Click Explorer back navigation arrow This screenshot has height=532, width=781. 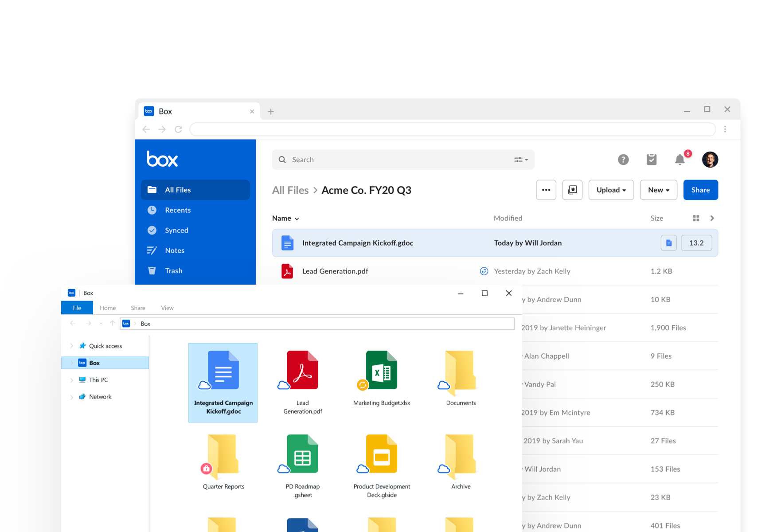pyautogui.click(x=73, y=323)
